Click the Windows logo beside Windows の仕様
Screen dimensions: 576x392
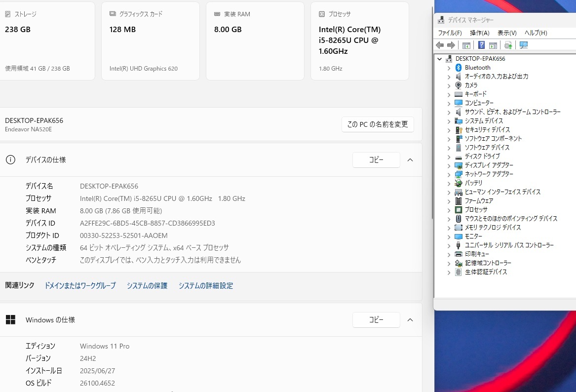pyautogui.click(x=11, y=319)
